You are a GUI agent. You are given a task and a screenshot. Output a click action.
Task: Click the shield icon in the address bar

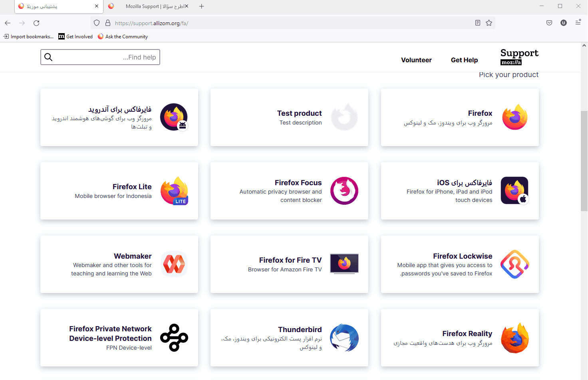coord(96,23)
